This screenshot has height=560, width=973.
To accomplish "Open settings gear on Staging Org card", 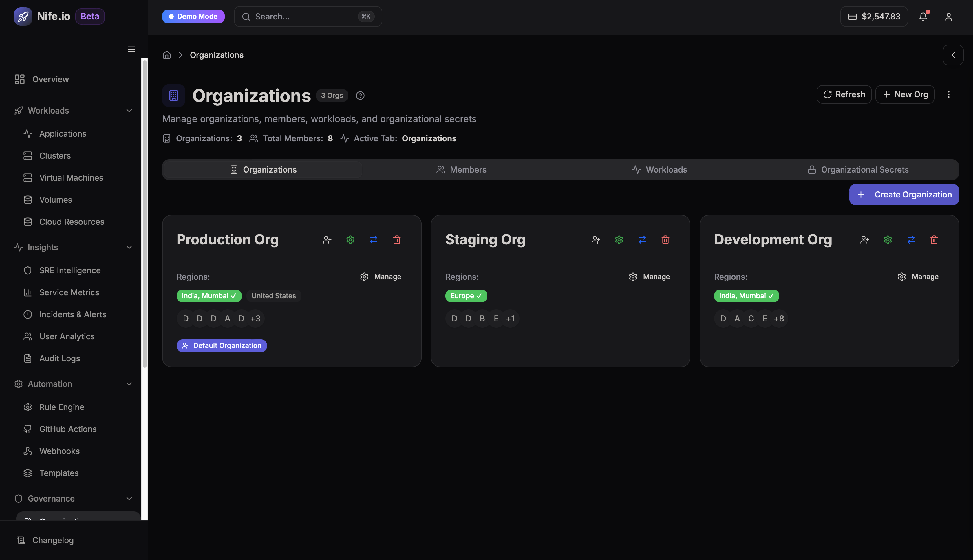I will (619, 240).
